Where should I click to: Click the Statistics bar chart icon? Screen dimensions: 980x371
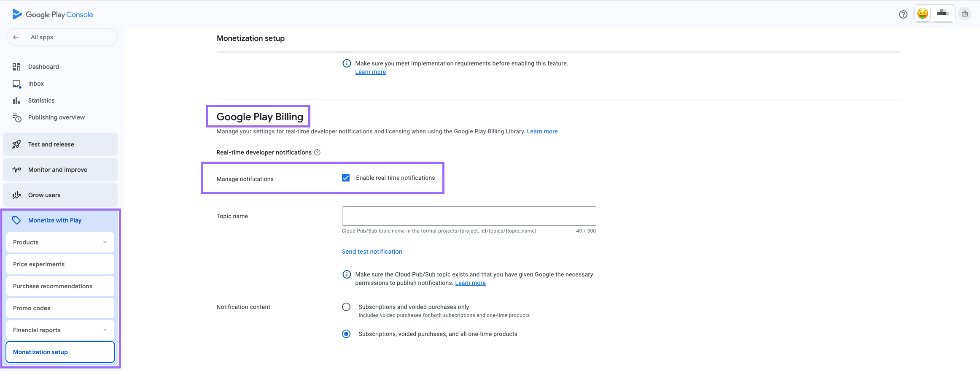16,100
